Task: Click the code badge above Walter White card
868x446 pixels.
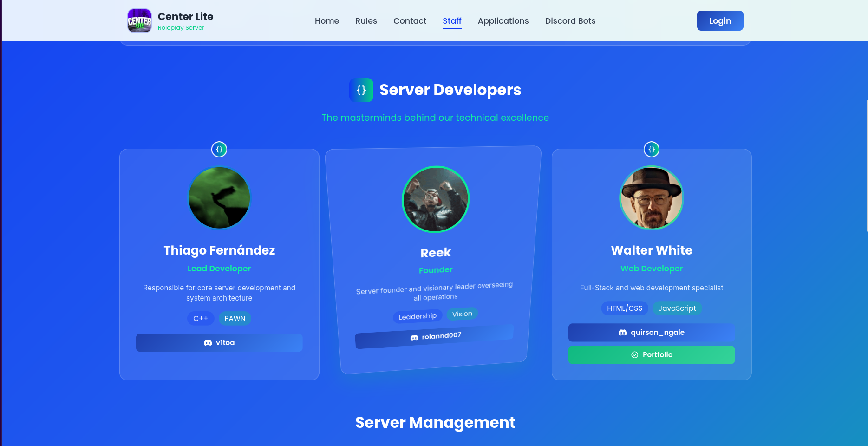Action: 652,150
